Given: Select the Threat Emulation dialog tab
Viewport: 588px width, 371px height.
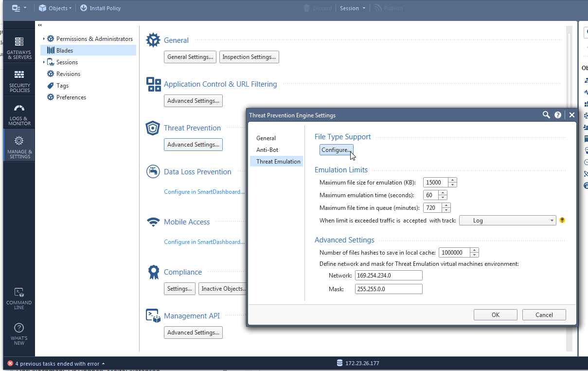Looking at the screenshot, I should point(276,162).
